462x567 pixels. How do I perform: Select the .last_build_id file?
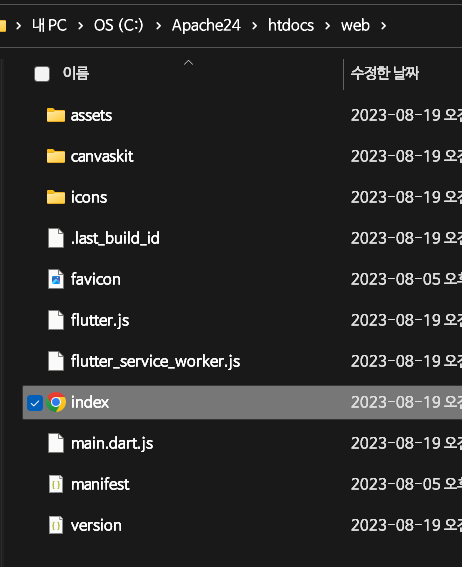[x=242, y=238]
